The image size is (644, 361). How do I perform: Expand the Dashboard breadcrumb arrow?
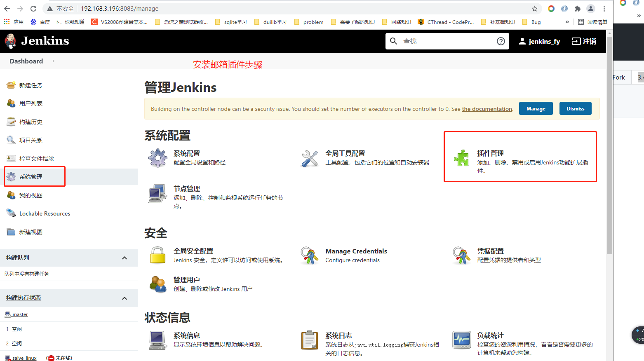point(53,61)
